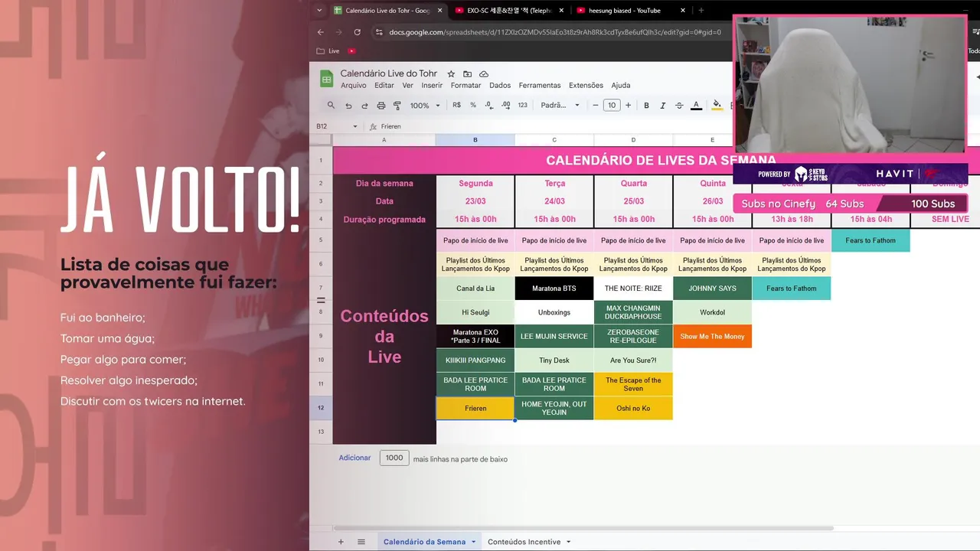Open the Arquivo menu
The height and width of the screenshot is (551, 980).
click(x=354, y=86)
